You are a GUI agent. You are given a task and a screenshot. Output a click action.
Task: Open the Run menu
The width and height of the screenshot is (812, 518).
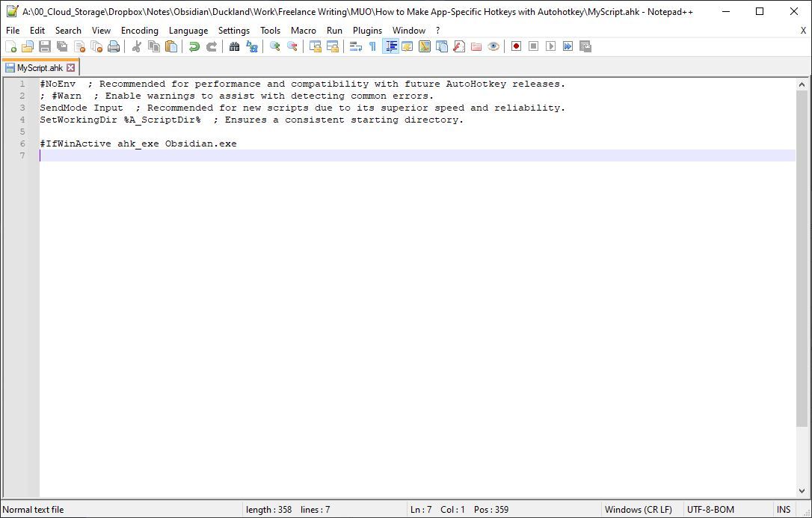pos(334,31)
